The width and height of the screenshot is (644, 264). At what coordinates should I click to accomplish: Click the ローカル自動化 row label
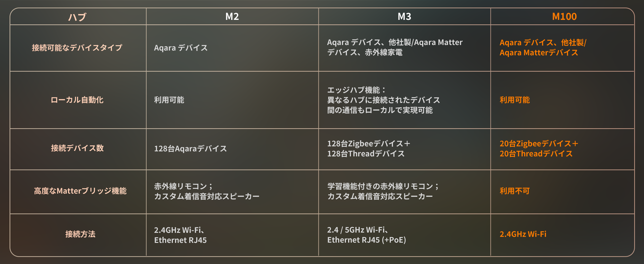coord(77,100)
